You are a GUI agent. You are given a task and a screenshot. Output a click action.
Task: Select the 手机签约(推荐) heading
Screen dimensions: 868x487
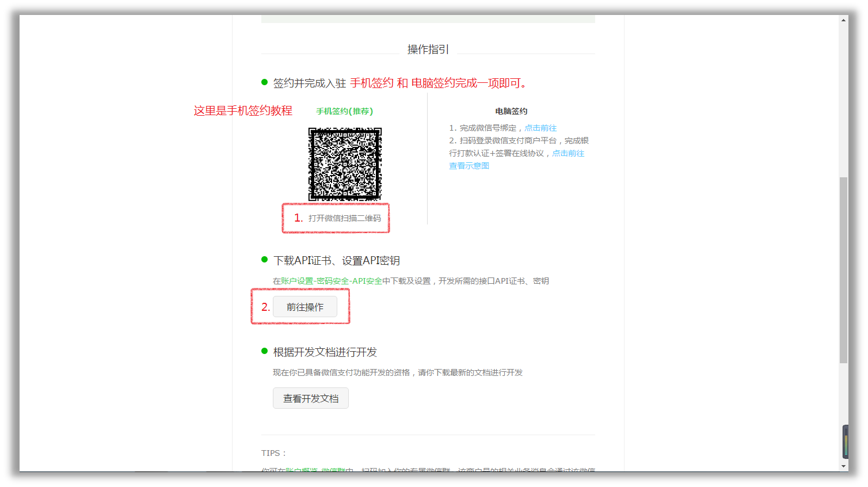(344, 111)
